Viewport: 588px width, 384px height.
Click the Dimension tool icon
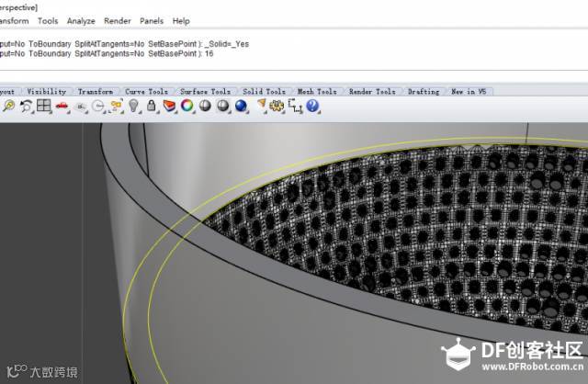coord(296,107)
